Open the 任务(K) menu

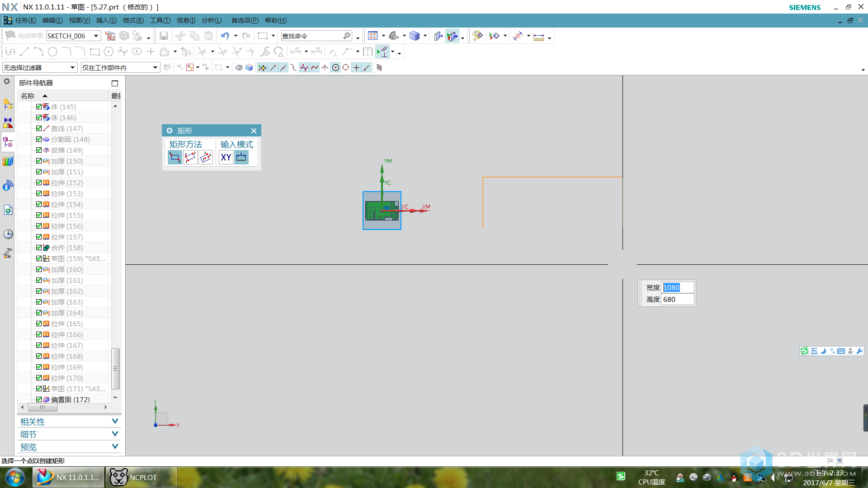tap(26, 20)
